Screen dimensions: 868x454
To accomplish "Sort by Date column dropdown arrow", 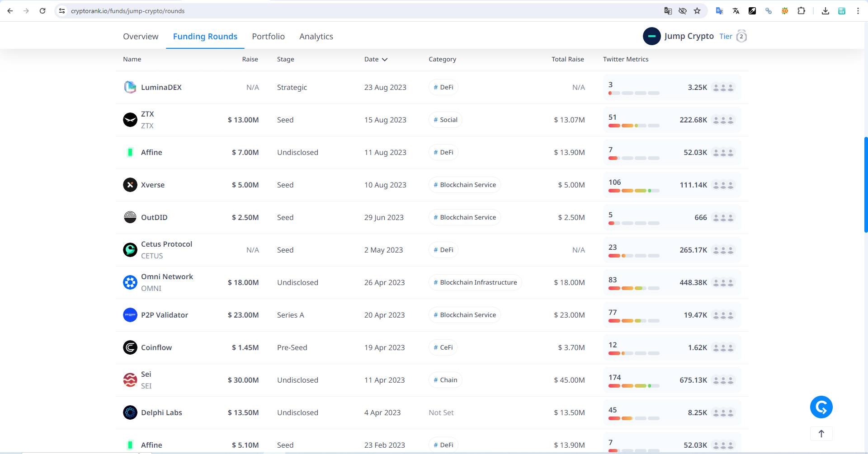I will click(385, 59).
